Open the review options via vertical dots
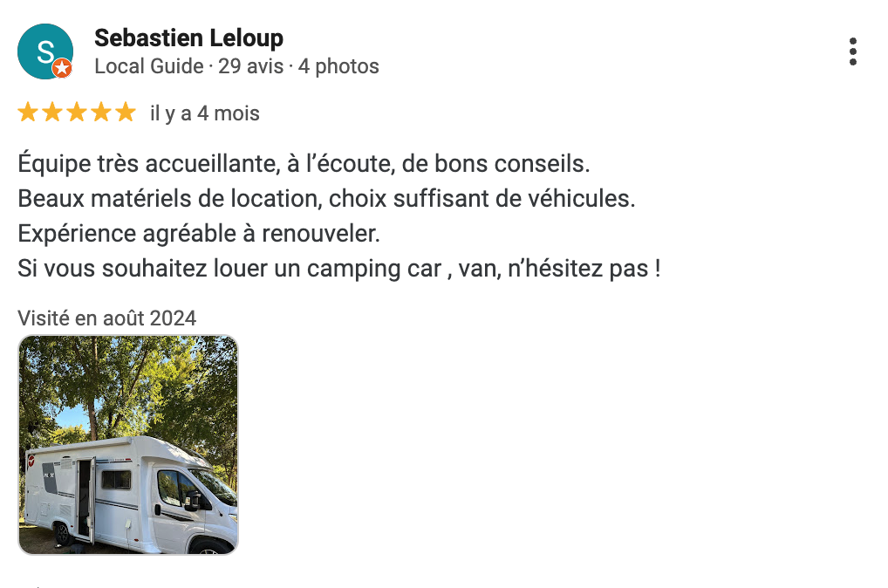Viewport: 888px width, 588px height. coord(852,52)
